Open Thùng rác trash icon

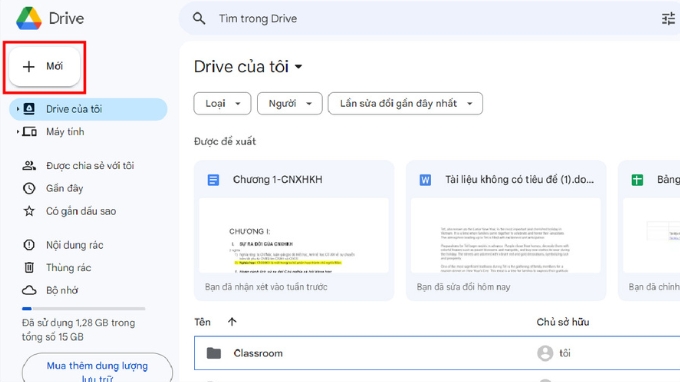point(29,268)
